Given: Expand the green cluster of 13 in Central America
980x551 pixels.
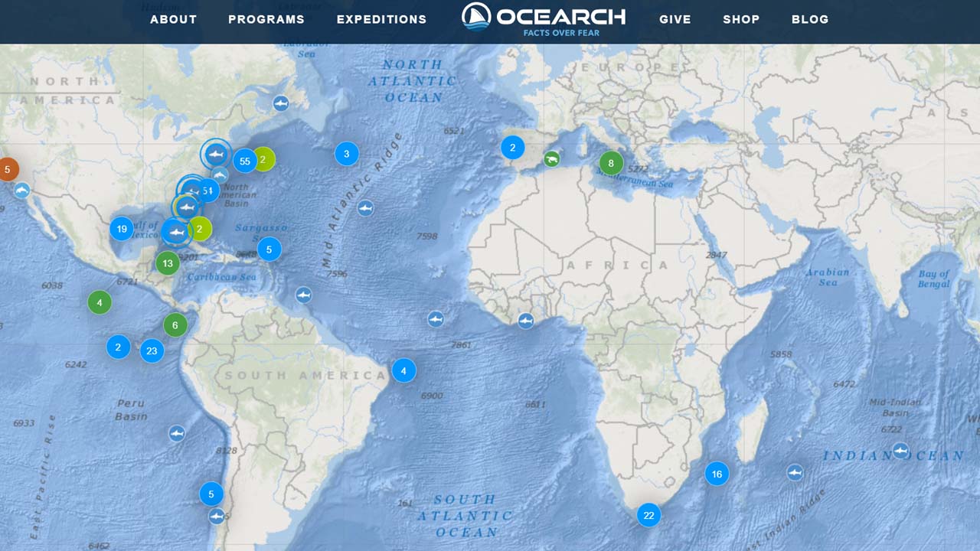Looking at the screenshot, I should pyautogui.click(x=166, y=262).
